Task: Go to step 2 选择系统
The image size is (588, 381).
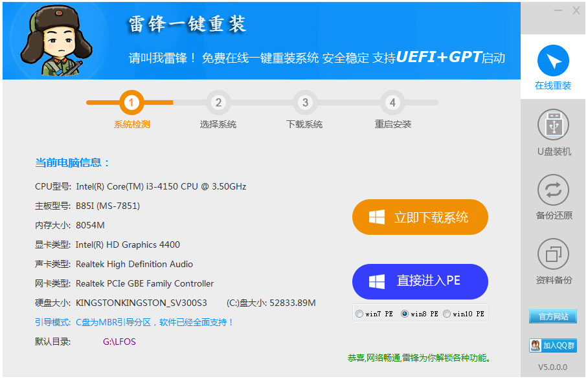Action: (218, 102)
